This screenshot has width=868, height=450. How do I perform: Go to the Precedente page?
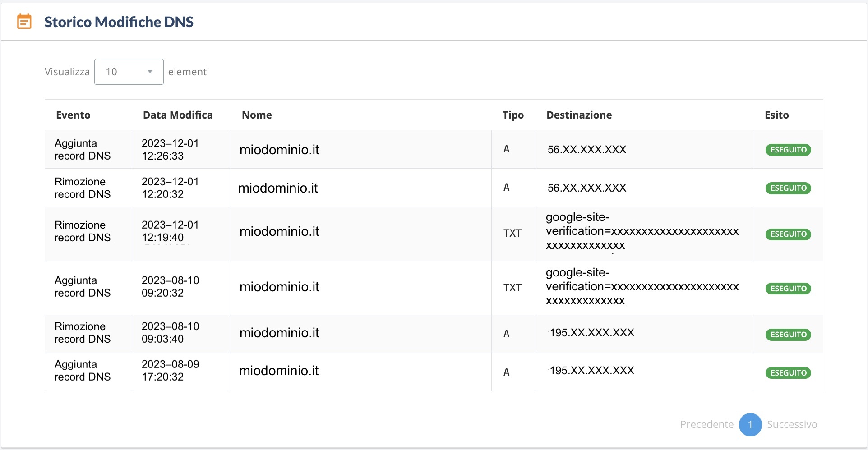click(706, 424)
